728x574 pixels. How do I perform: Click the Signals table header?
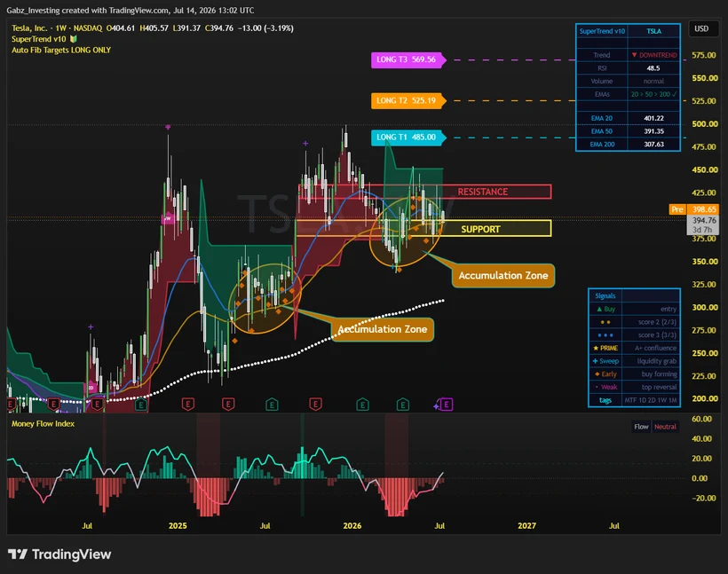605,295
